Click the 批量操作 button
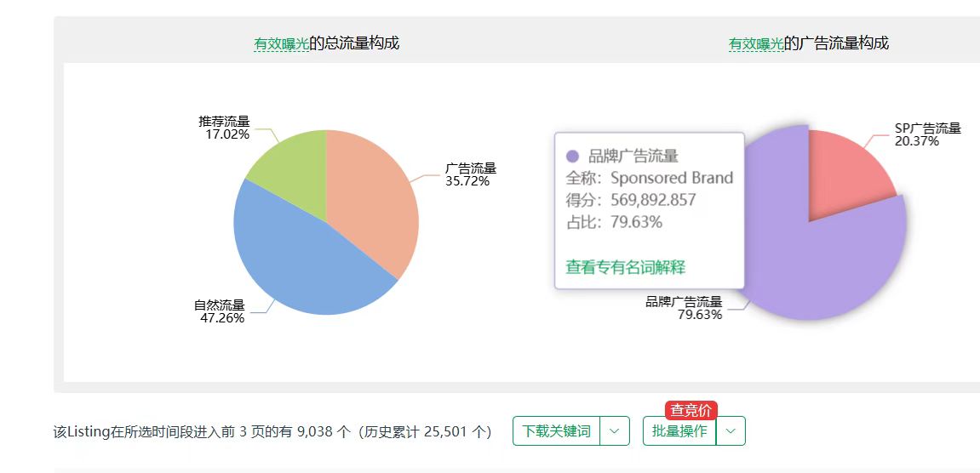This screenshot has width=980, height=473. pyautogui.click(x=679, y=431)
